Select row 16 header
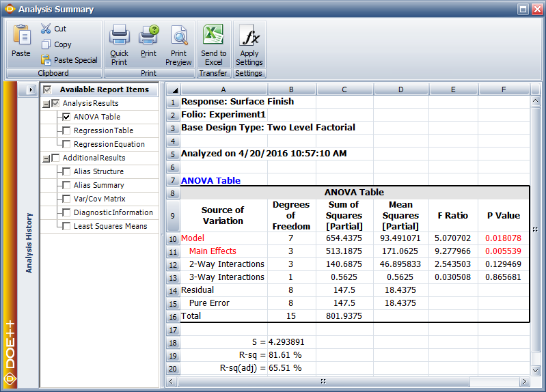This screenshot has height=392, width=546. pos(173,317)
